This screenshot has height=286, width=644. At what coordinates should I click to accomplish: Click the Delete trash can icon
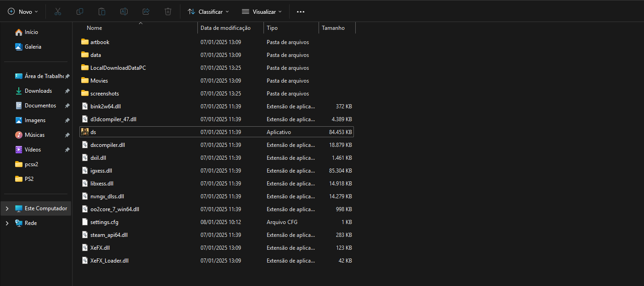click(x=168, y=11)
